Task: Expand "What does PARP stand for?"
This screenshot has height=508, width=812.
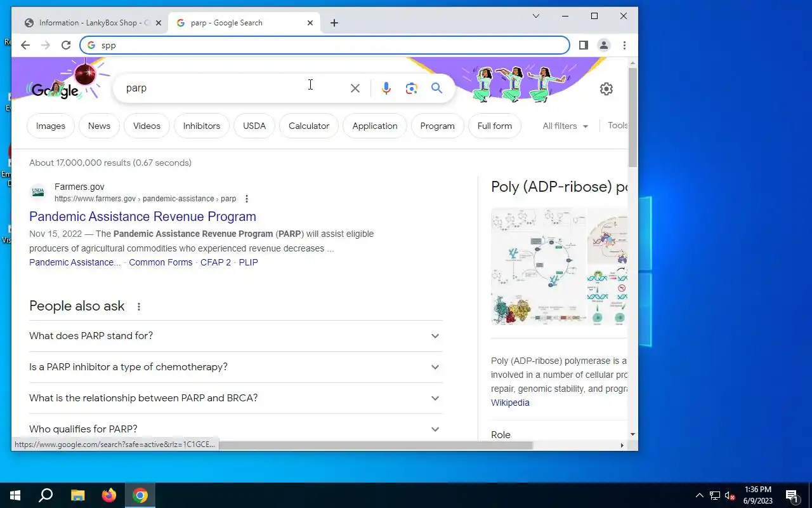Action: tap(236, 336)
